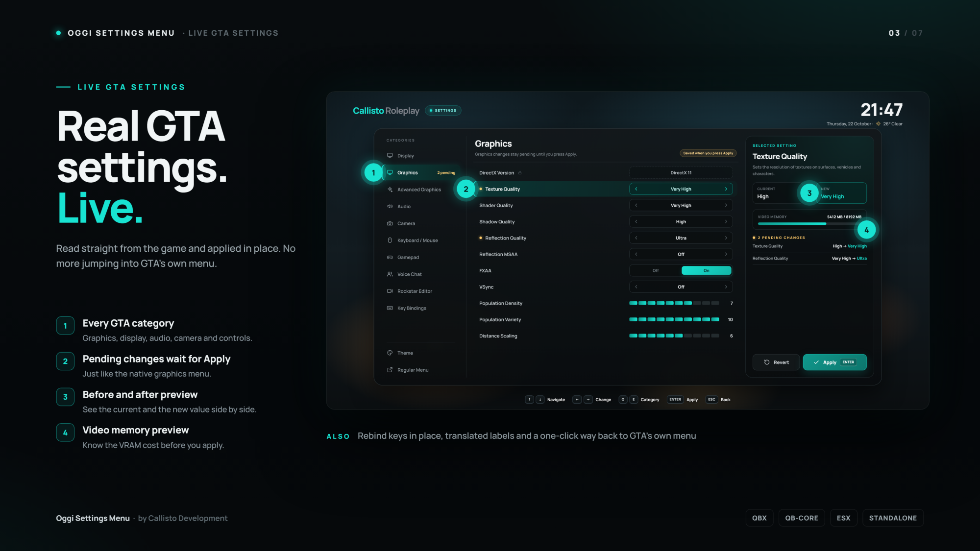Viewport: 980px width, 551px height.
Task: Click the lock icon beside DirectX Version
Action: point(520,173)
